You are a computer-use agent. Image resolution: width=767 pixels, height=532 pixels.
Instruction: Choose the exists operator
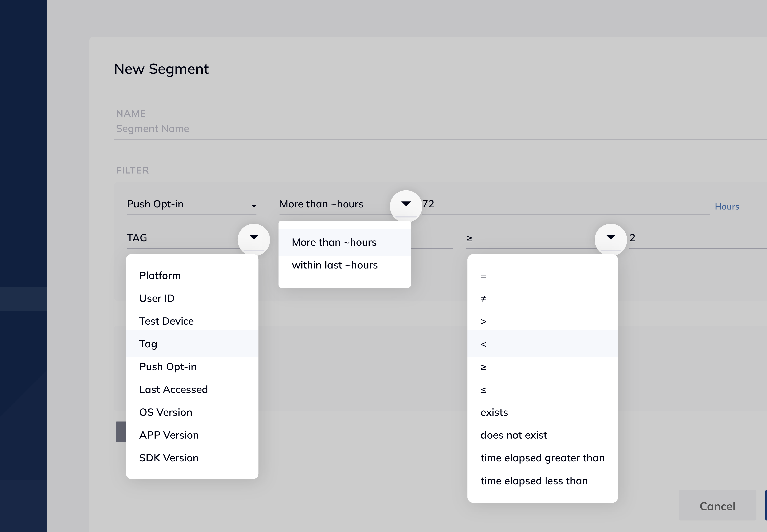click(x=494, y=412)
